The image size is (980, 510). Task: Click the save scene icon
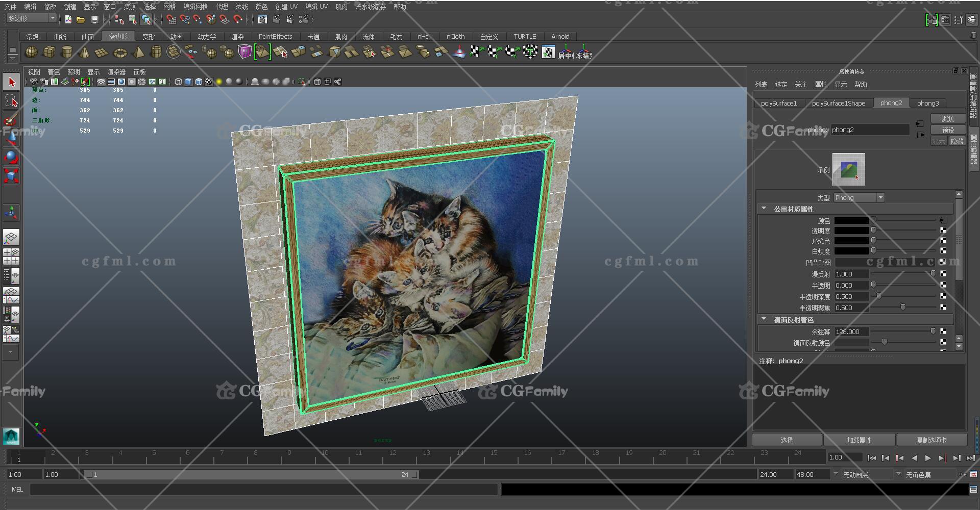click(94, 19)
